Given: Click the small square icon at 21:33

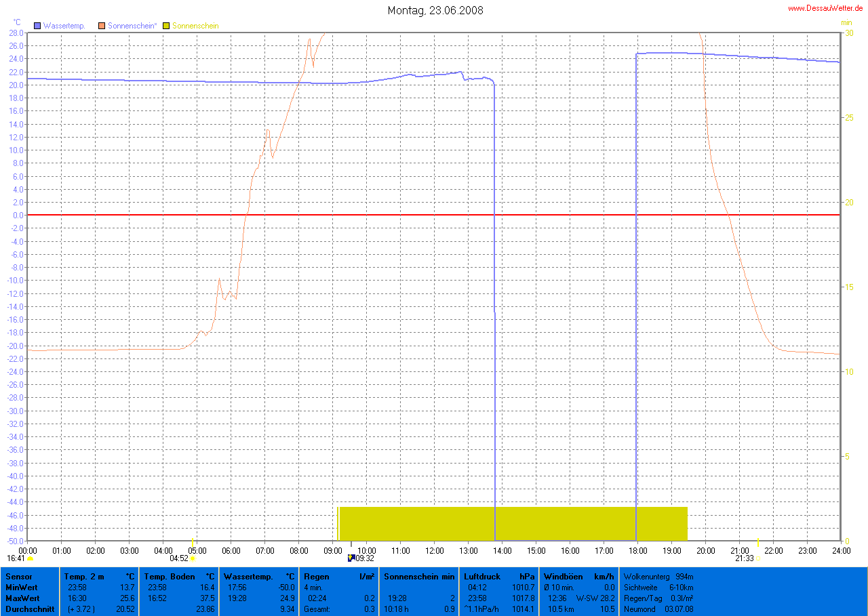Looking at the screenshot, I should point(758,559).
